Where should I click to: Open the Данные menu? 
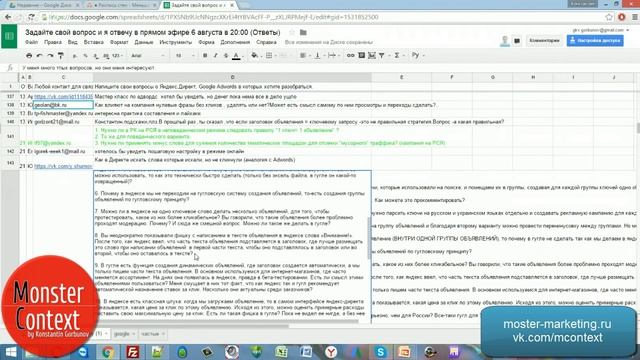[x=144, y=42]
